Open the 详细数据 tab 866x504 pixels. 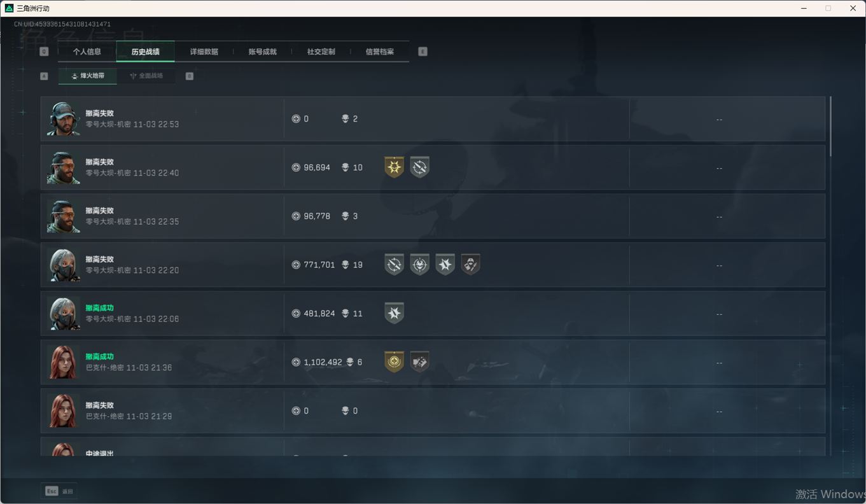coord(204,52)
